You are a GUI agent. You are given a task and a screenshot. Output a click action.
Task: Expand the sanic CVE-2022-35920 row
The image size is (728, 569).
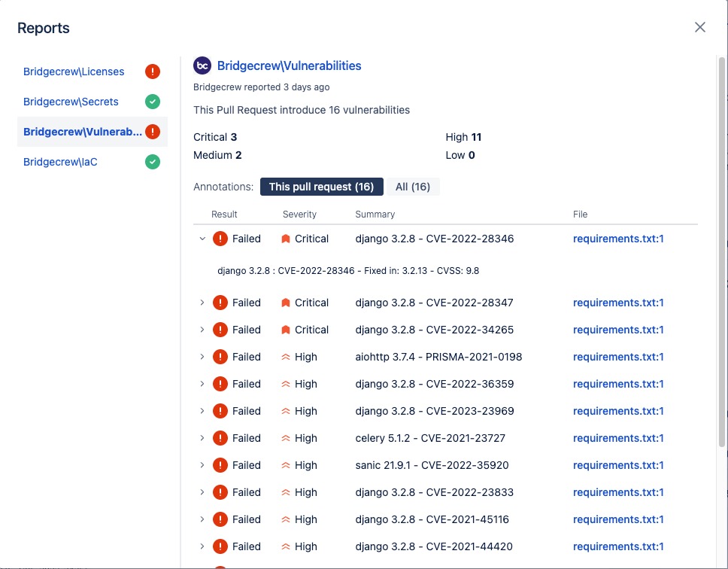coord(202,465)
